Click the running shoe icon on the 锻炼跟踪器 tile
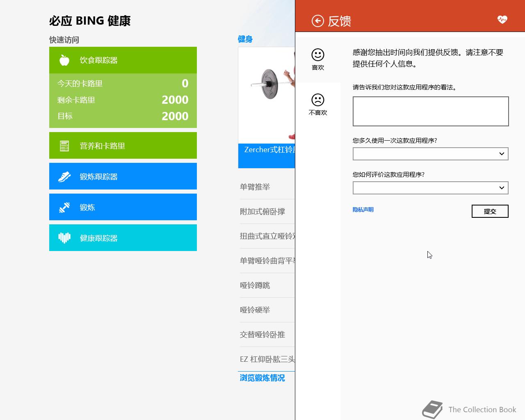Image resolution: width=525 pixels, height=420 pixels. coord(64,176)
